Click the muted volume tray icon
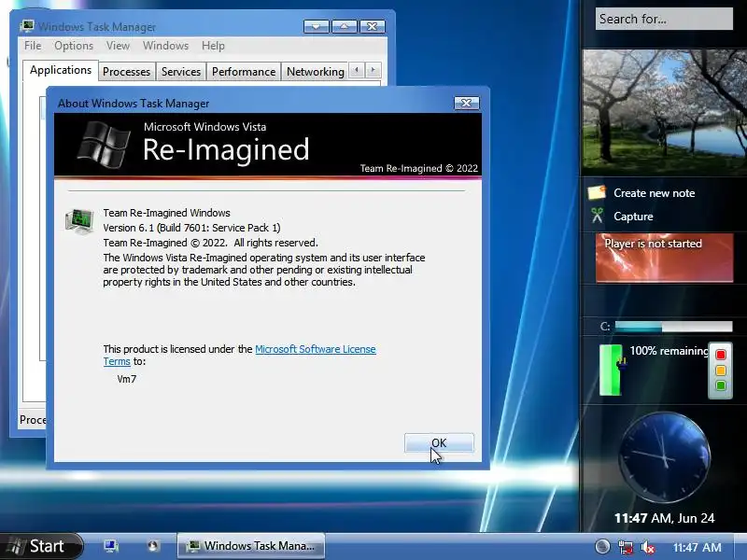The width and height of the screenshot is (747, 560). [x=648, y=547]
